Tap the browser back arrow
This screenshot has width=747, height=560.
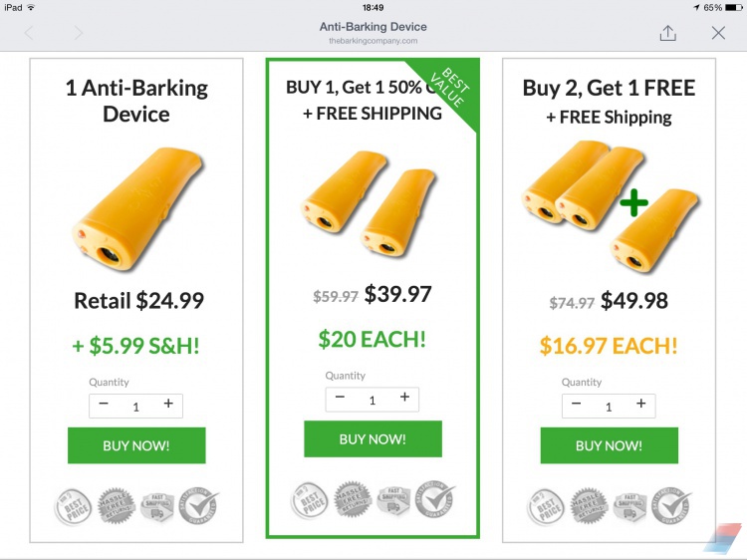click(29, 33)
